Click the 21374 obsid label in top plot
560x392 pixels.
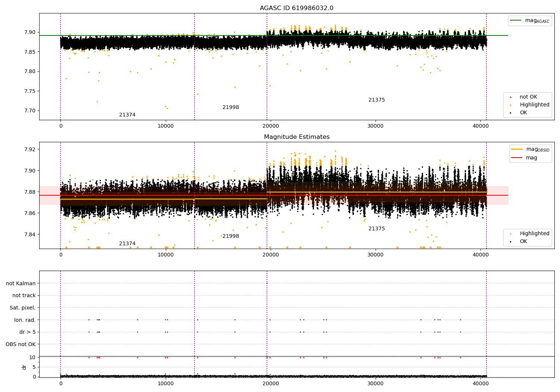pos(127,115)
